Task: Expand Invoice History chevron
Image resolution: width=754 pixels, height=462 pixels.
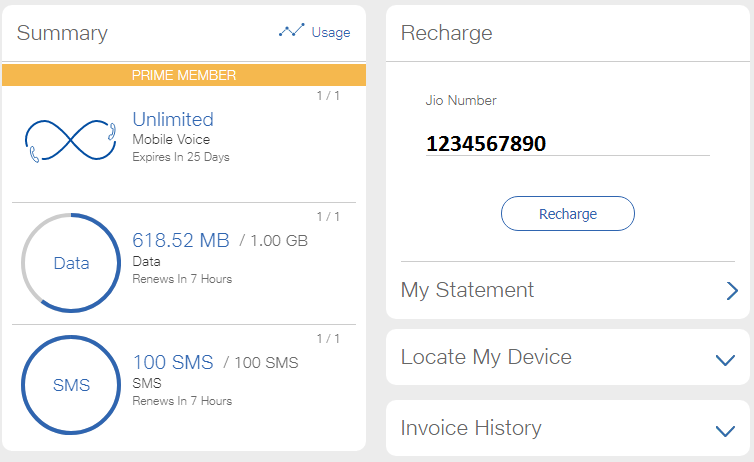Action: pyautogui.click(x=725, y=430)
